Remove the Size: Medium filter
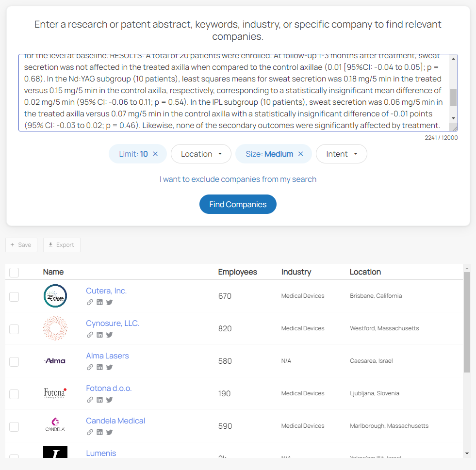Viewport: 476px width, 470px height. (300, 154)
